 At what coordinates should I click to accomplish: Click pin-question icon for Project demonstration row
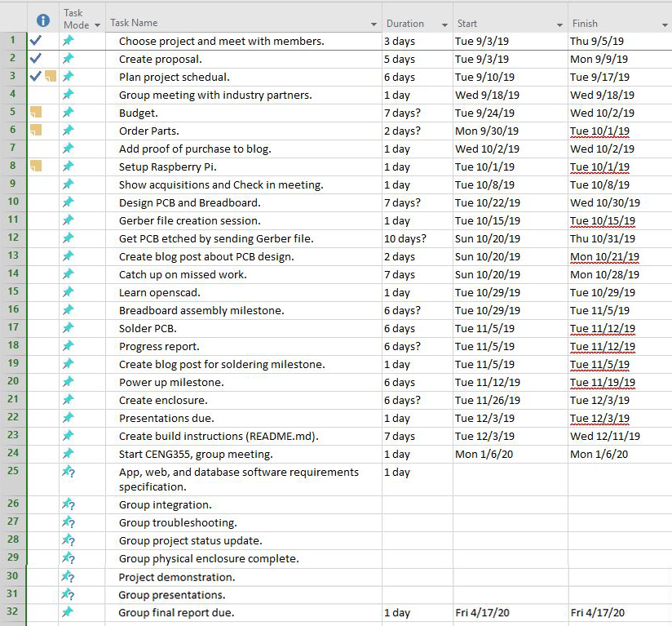69,577
